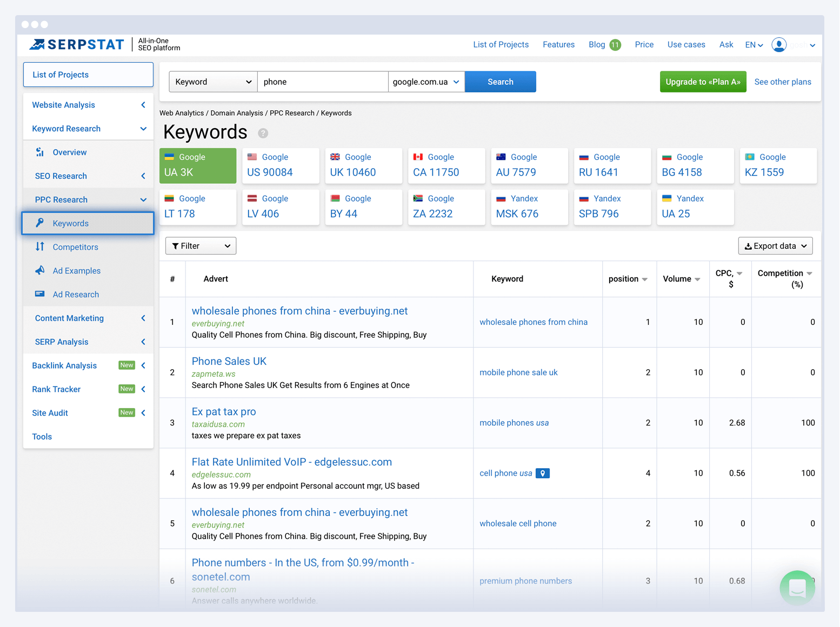
Task: Click the Serpstat logo
Action: click(77, 45)
